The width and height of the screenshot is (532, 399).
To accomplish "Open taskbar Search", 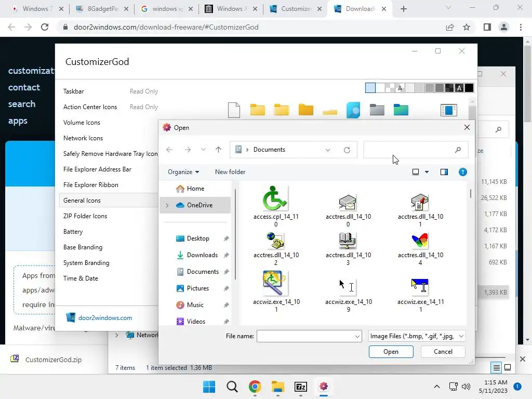I will pyautogui.click(x=232, y=387).
